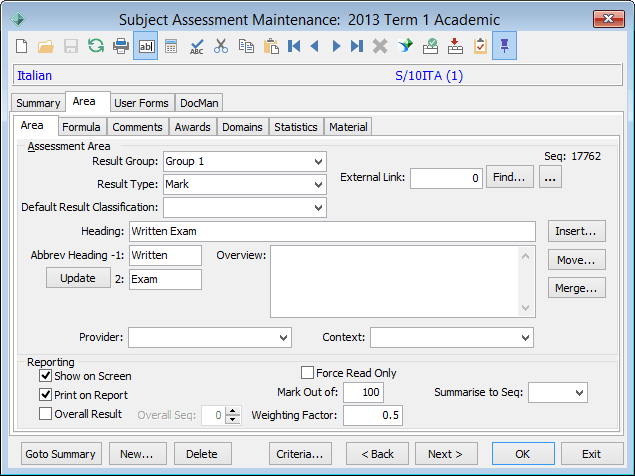Cut using the scissors icon

pos(221,46)
